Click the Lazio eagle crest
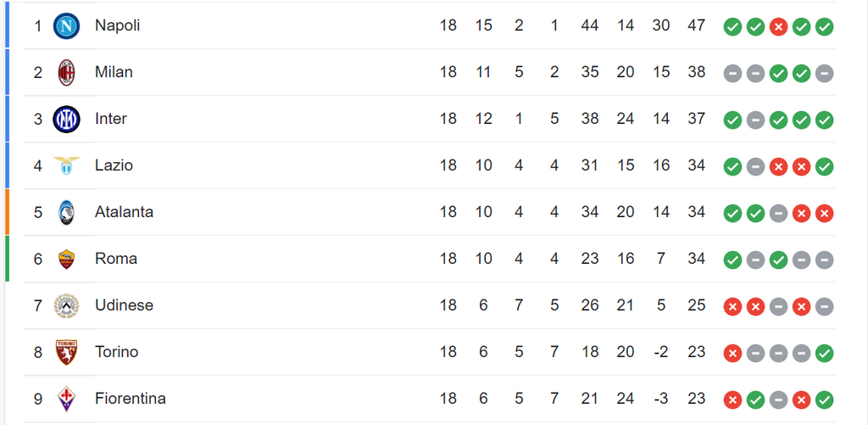 pos(66,165)
